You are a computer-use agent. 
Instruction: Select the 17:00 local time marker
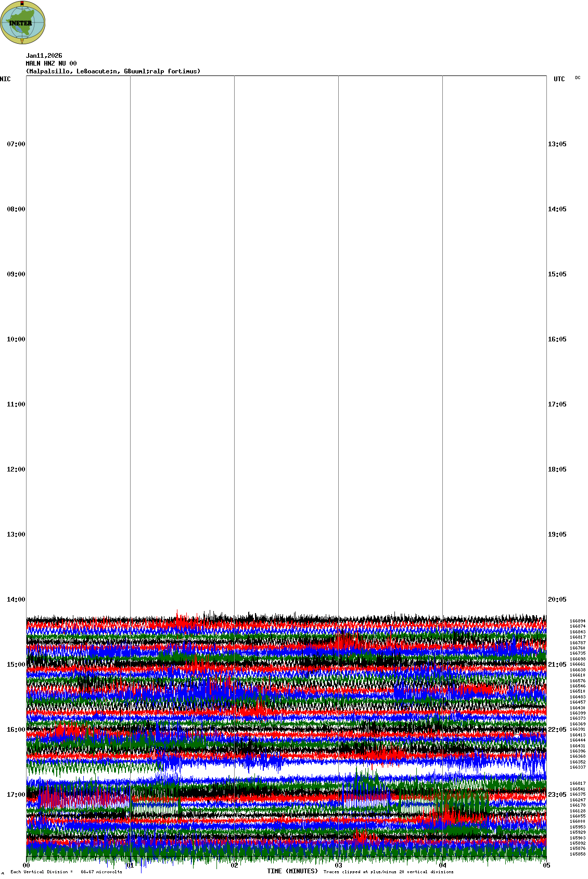click(16, 795)
